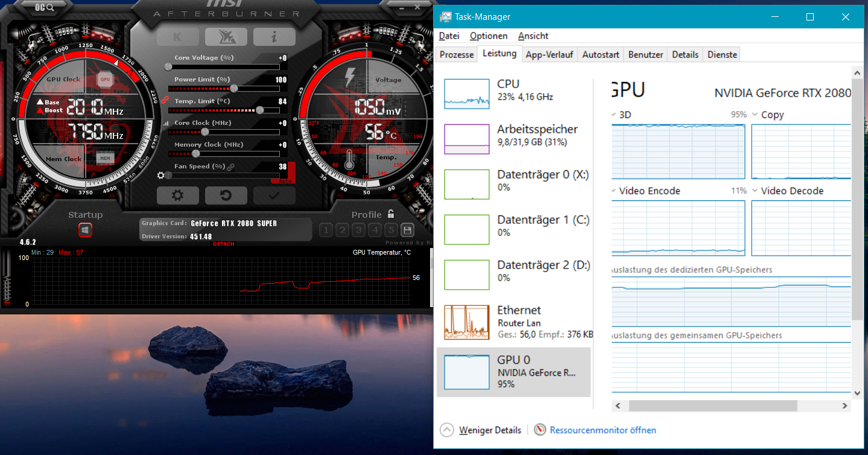The height and width of the screenshot is (455, 868).
Task: Switch to the App-Verlauf tab
Action: [550, 54]
